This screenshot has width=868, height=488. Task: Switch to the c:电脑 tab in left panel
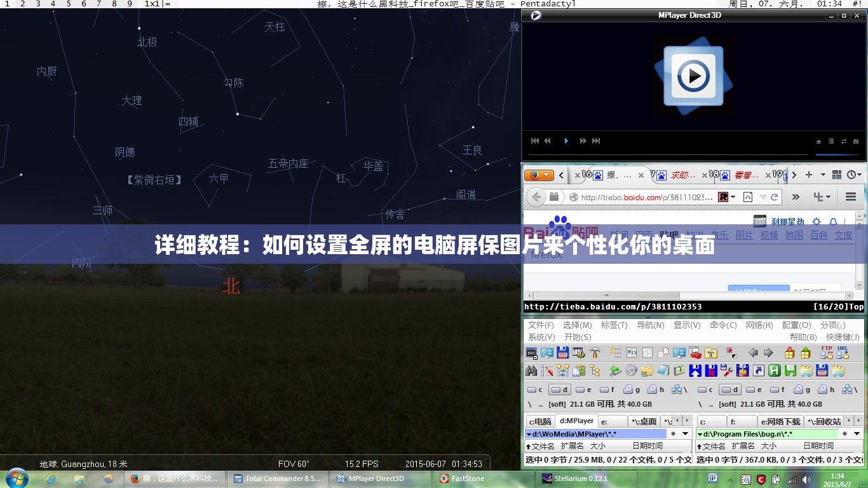(x=540, y=421)
